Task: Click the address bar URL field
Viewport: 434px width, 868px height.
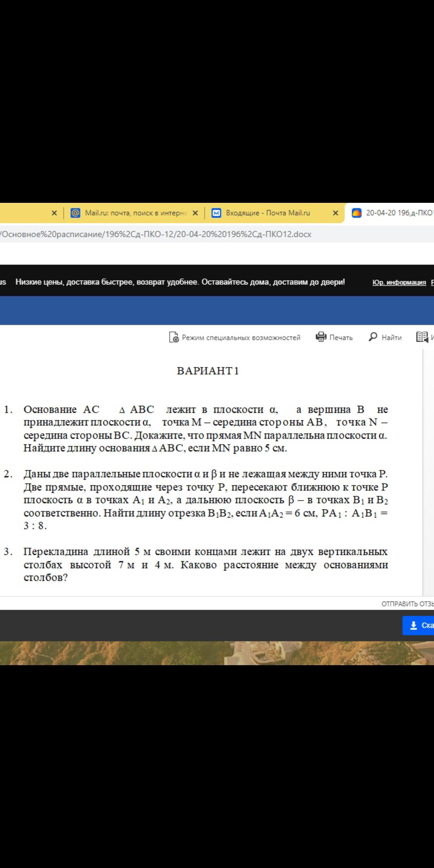Action: (217, 234)
